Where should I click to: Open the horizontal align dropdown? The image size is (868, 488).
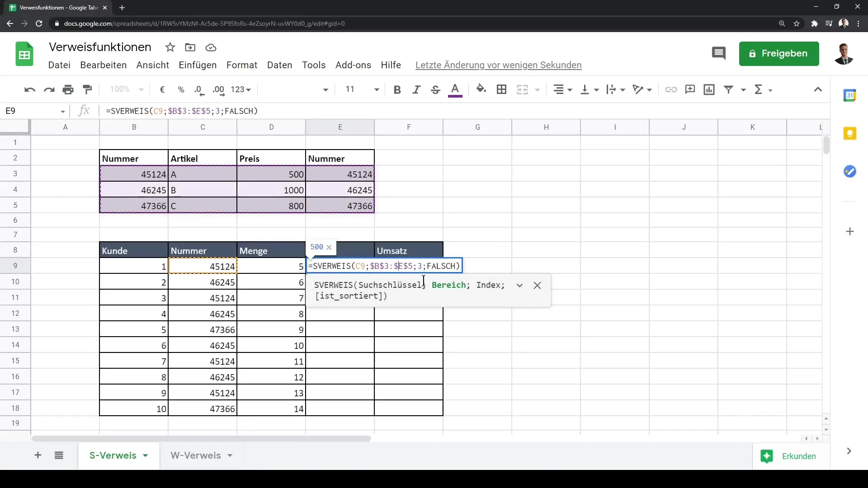click(x=563, y=89)
